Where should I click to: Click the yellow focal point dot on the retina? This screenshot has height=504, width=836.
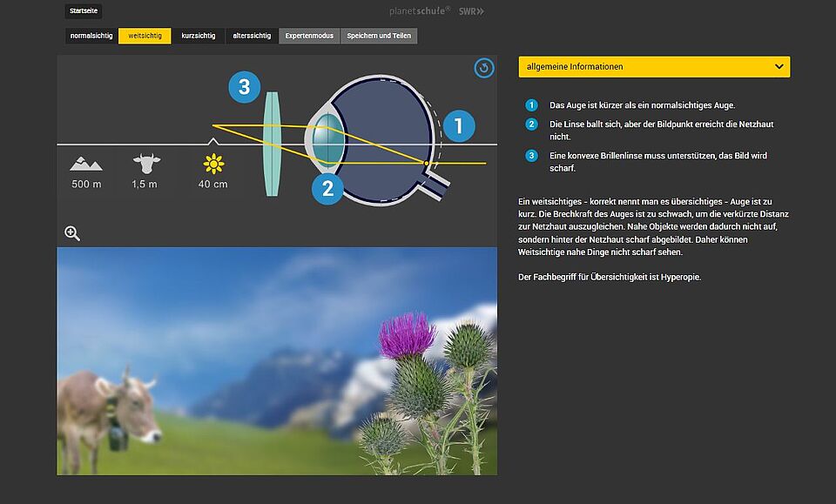pos(426,163)
